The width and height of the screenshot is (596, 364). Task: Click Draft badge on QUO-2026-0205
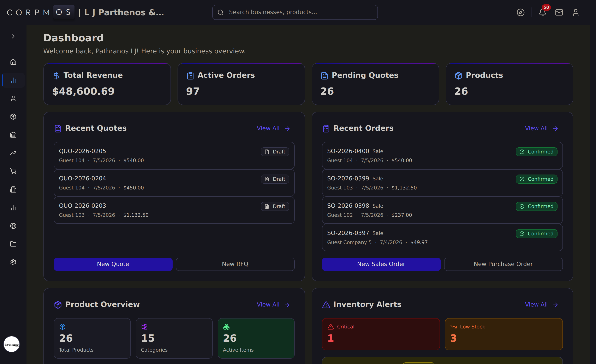(x=275, y=152)
